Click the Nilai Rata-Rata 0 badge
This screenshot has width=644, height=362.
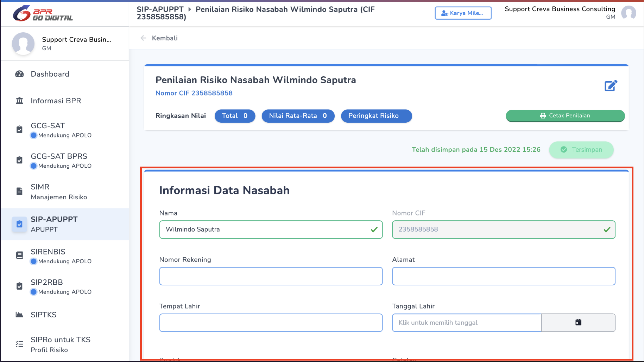(x=298, y=116)
